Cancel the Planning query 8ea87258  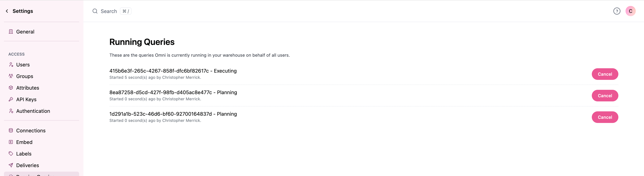[605, 96]
